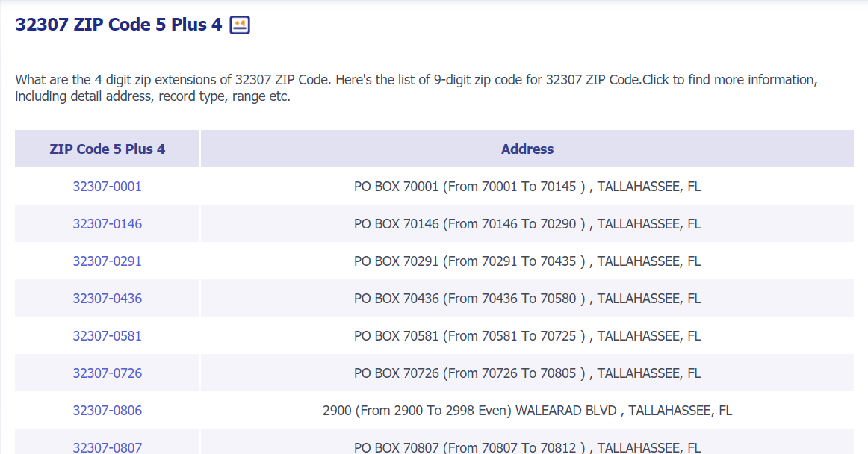Open the 32307-0146 ZIP code link
Image resolution: width=868 pixels, height=454 pixels.
pyautogui.click(x=107, y=224)
